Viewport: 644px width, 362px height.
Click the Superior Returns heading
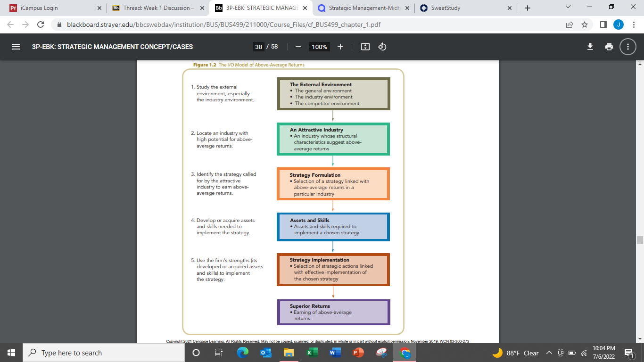coord(310,306)
